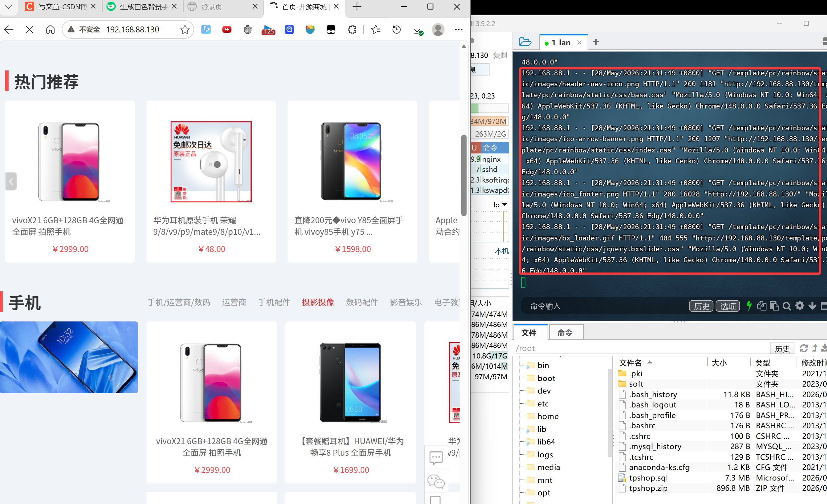Image resolution: width=827 pixels, height=504 pixels.
Task: Select the home folder in tree
Action: coord(548,416)
